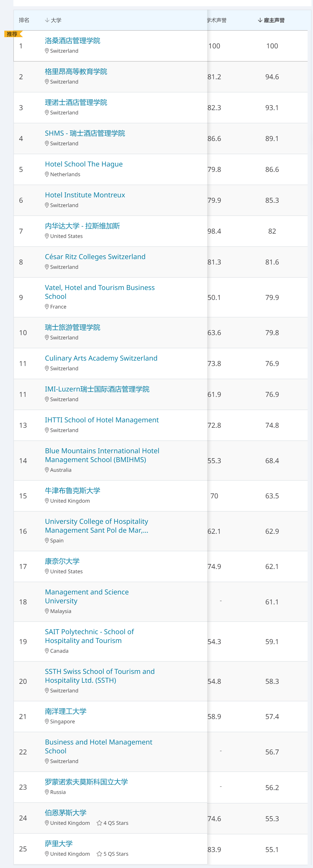The width and height of the screenshot is (313, 868).
Task: Open Hotel School The Hague link
Action: 84,164
